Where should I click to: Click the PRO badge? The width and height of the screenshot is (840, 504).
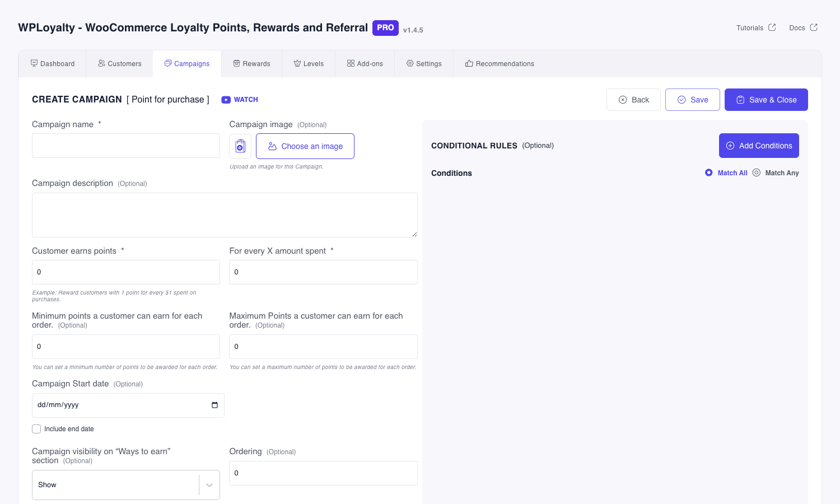385,27
